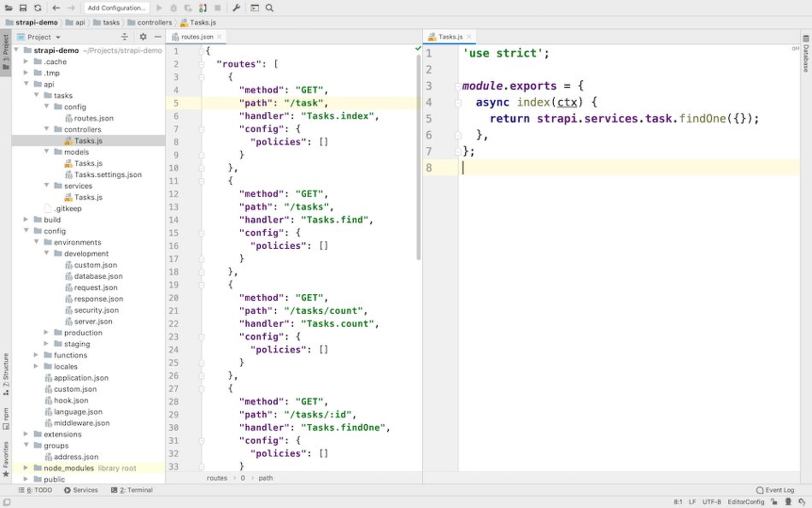812x508 pixels.
Task: Click the collapse all icon in Project panel
Action: pyautogui.click(x=125, y=37)
